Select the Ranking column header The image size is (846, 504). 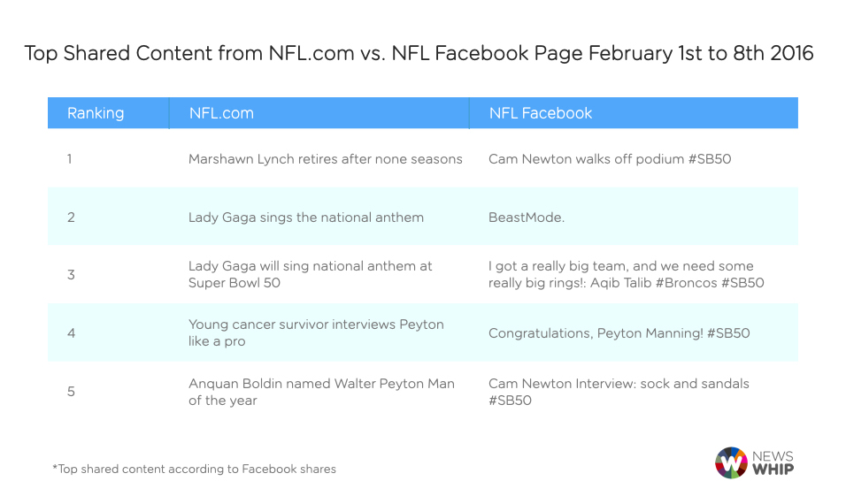tap(96, 113)
